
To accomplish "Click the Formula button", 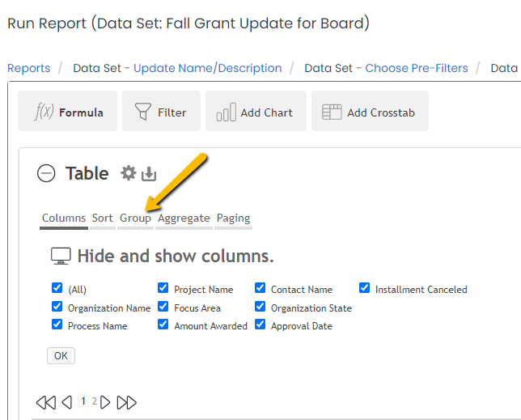I will [x=67, y=111].
